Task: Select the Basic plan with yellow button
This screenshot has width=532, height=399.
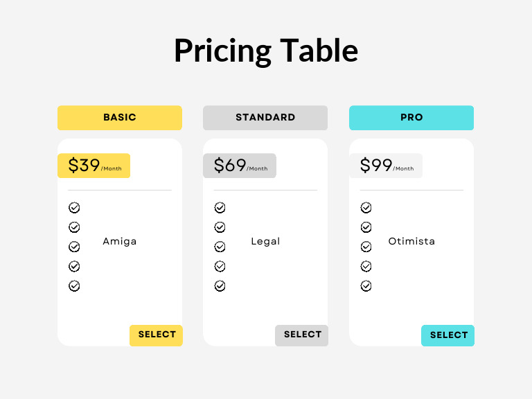Action: coord(157,335)
